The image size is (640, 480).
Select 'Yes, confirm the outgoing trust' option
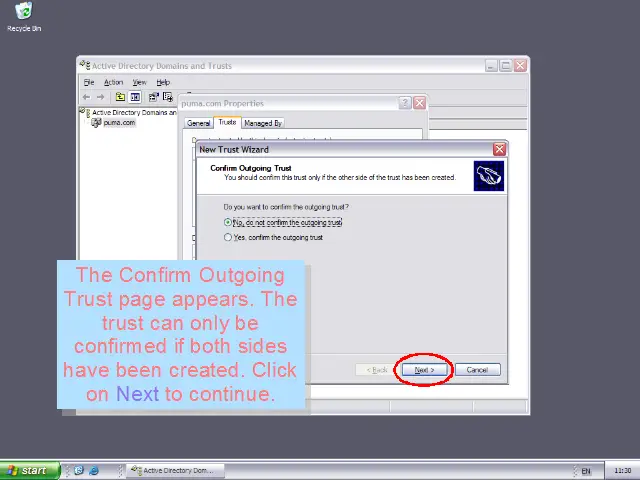(229, 237)
